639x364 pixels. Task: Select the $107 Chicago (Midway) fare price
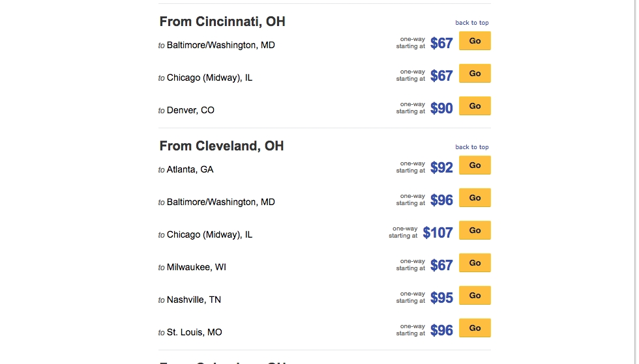[x=438, y=233]
